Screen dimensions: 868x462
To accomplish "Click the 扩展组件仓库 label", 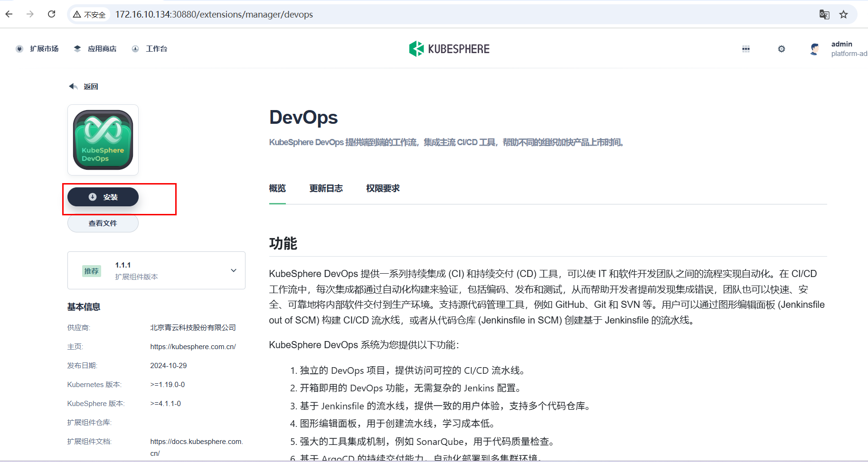I will click(89, 423).
